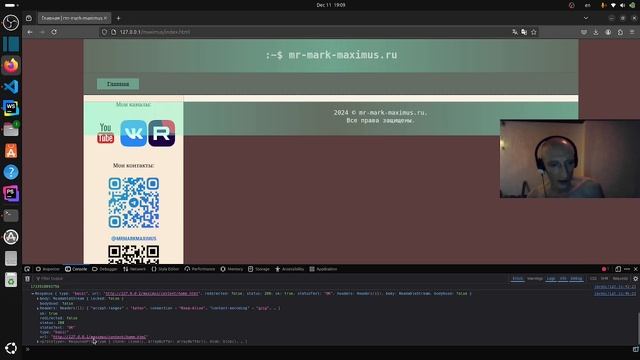Expand the body: ReadableStream entry
The image size is (640, 360).
[x=38, y=299]
